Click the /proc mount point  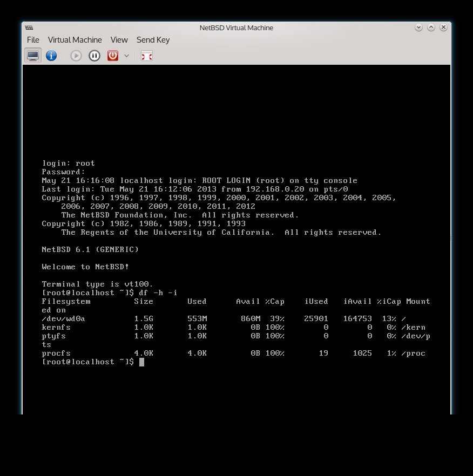[x=413, y=353]
